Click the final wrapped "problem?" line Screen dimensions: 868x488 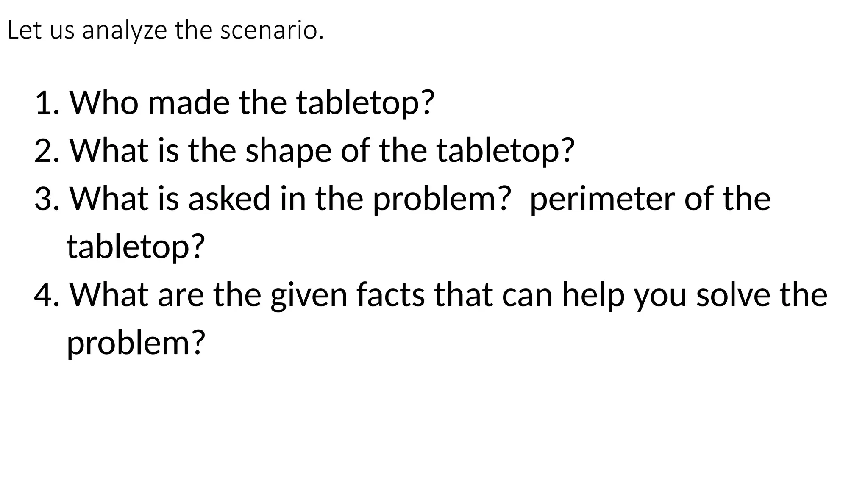(x=136, y=344)
